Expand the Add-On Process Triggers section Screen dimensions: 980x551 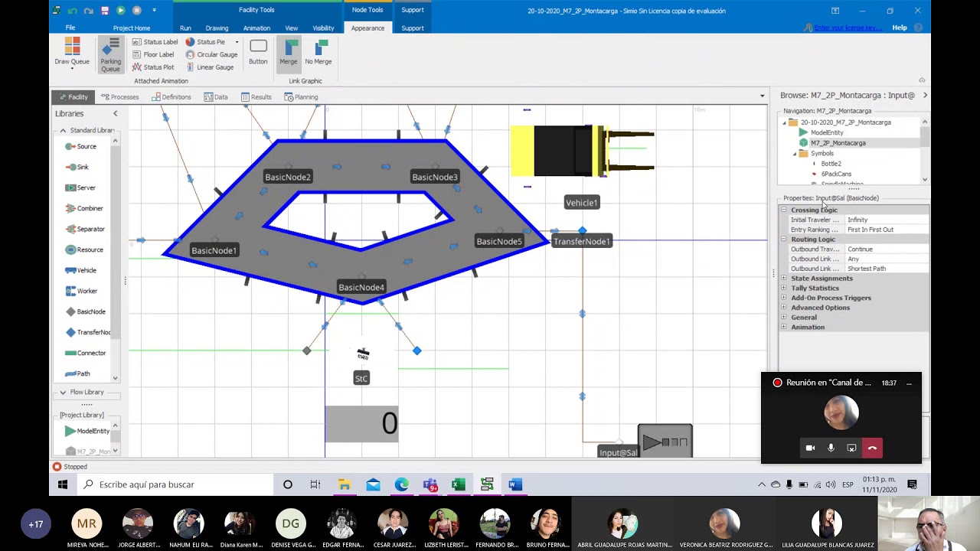783,298
